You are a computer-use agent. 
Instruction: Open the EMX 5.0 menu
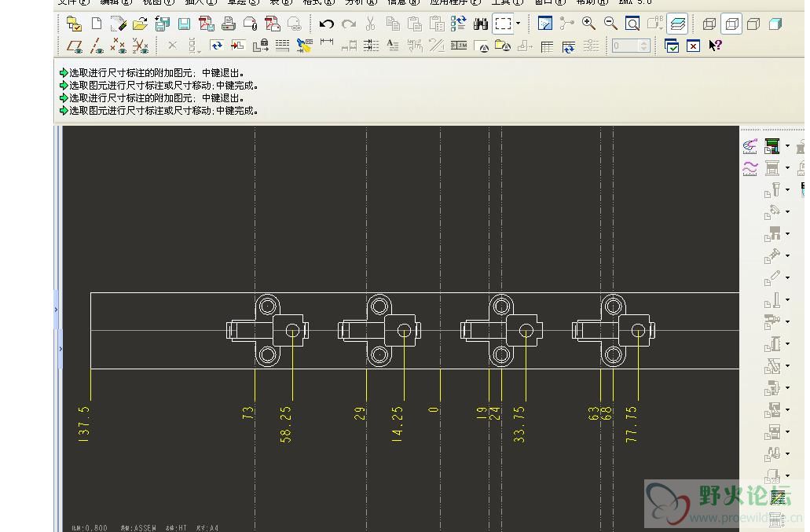(x=635, y=2)
